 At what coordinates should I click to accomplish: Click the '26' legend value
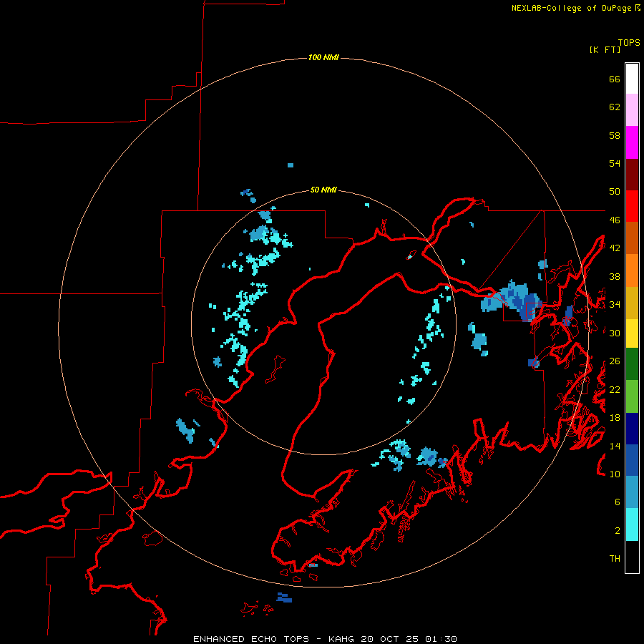coord(615,361)
